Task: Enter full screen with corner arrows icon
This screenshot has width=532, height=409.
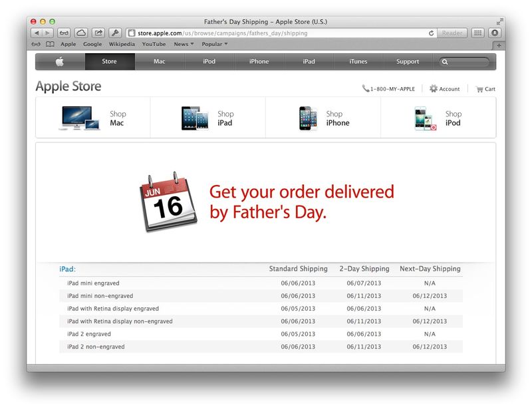Action: point(499,22)
